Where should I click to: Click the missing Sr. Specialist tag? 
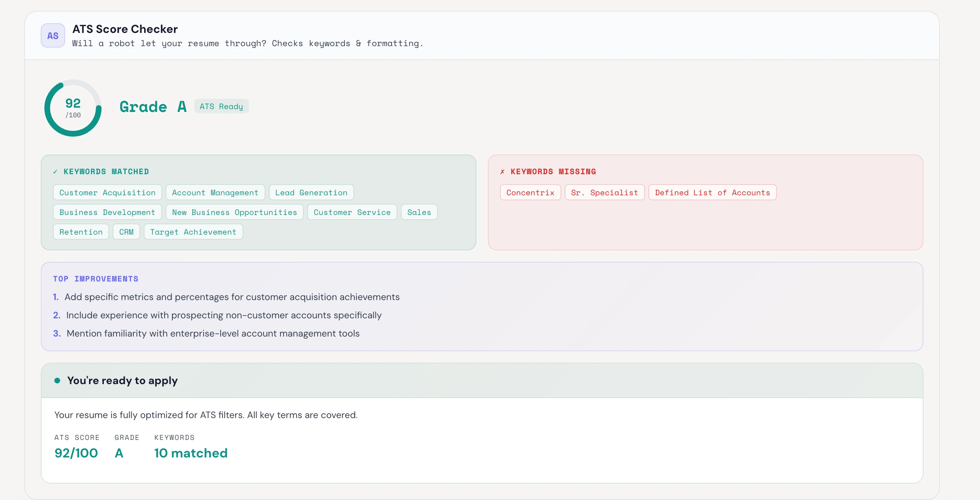tap(604, 192)
